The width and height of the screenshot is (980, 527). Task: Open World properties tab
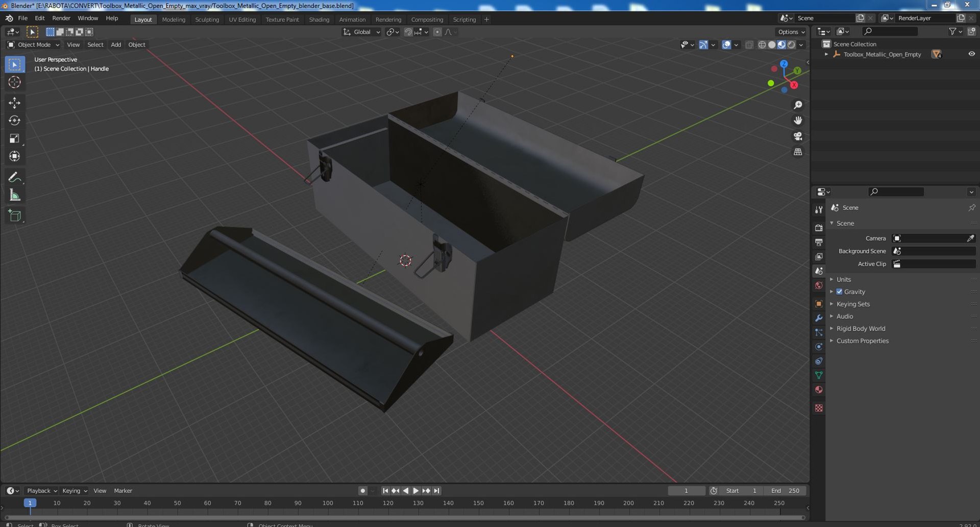coord(819,285)
